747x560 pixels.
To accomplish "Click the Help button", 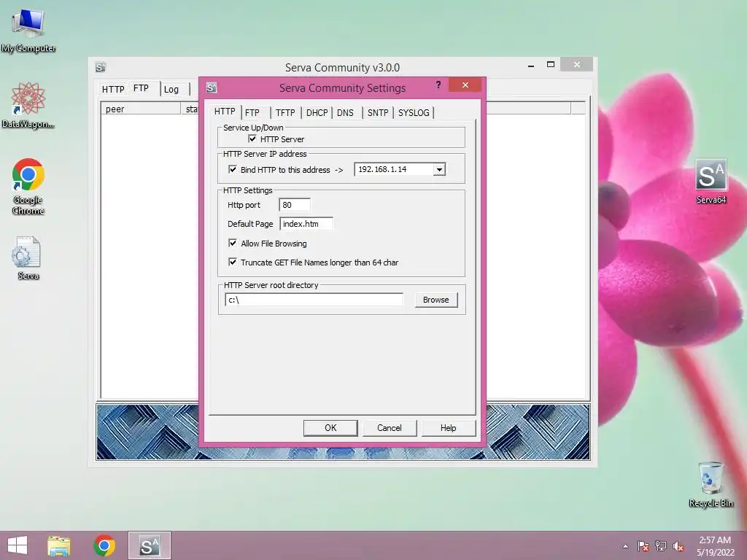I will pos(449,427).
